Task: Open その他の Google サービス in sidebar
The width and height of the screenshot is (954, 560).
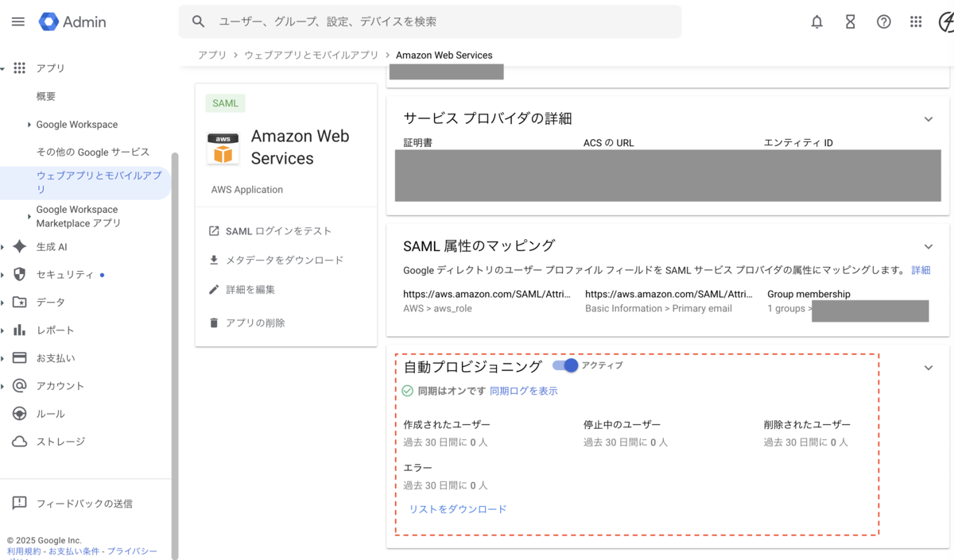Action: coord(93,152)
